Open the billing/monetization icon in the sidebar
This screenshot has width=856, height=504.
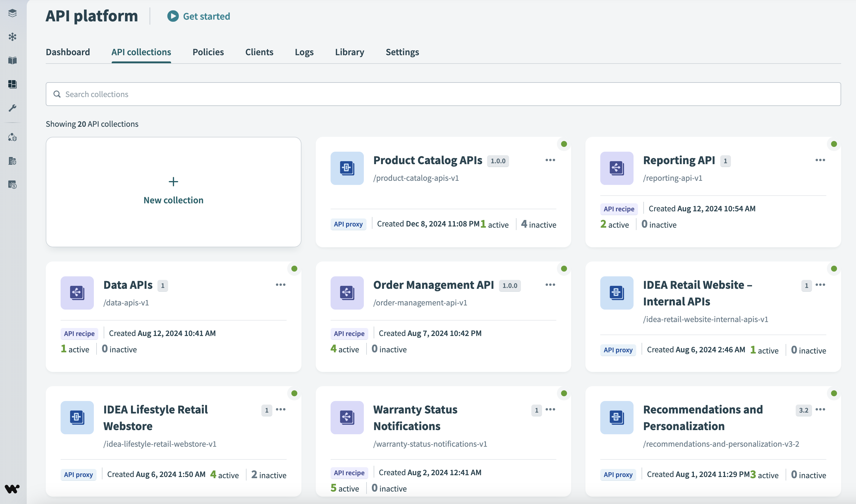(x=12, y=184)
